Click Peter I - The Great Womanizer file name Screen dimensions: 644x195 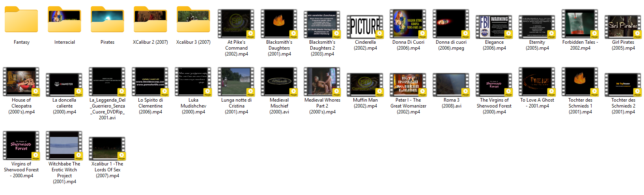(408, 106)
